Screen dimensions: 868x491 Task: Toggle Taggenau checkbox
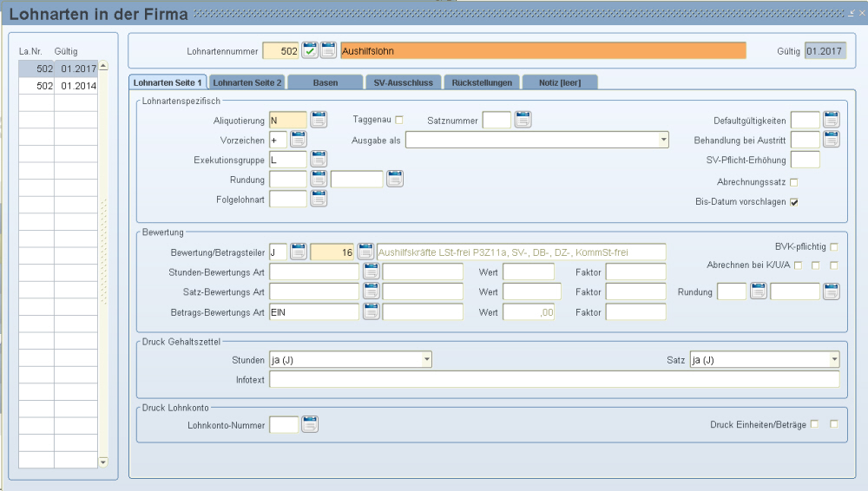pyautogui.click(x=399, y=120)
